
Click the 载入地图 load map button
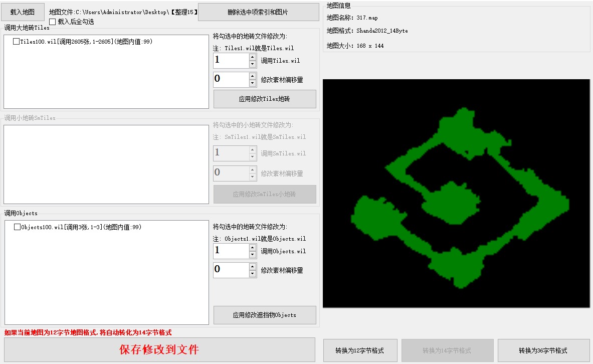point(23,12)
